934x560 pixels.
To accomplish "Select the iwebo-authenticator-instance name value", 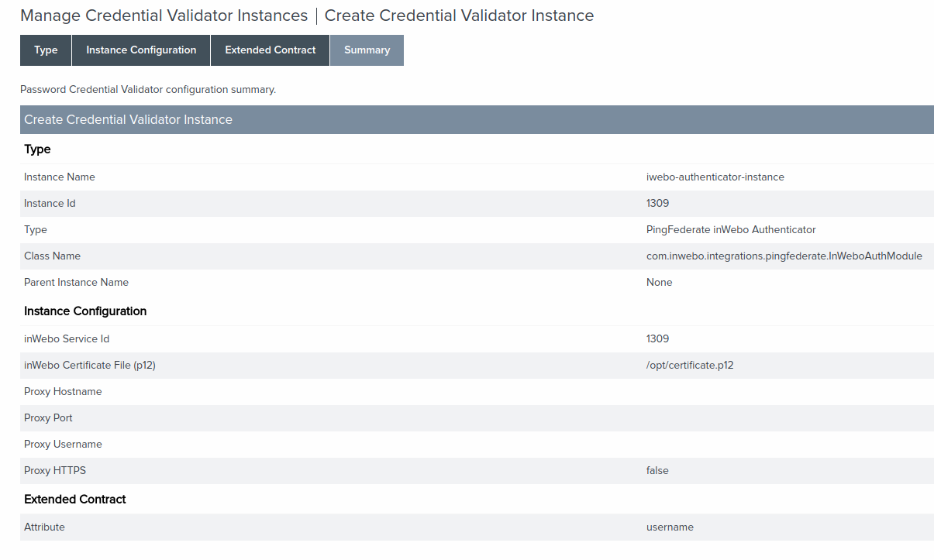I will (x=715, y=177).
